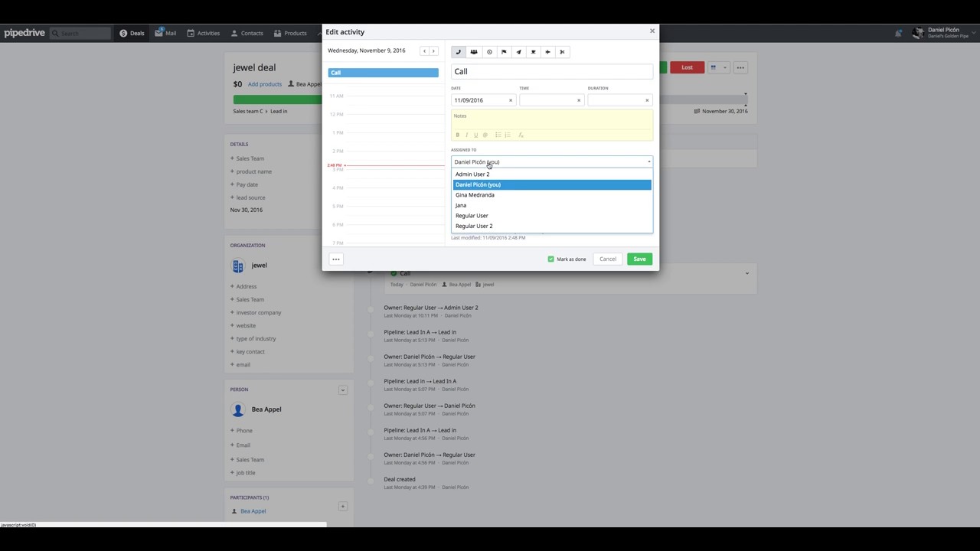Image resolution: width=980 pixels, height=551 pixels.
Task: Click the Call block in calendar
Action: coord(384,73)
